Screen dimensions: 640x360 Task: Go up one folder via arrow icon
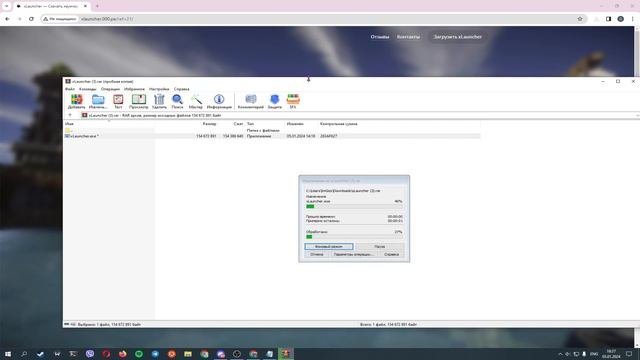(x=70, y=116)
